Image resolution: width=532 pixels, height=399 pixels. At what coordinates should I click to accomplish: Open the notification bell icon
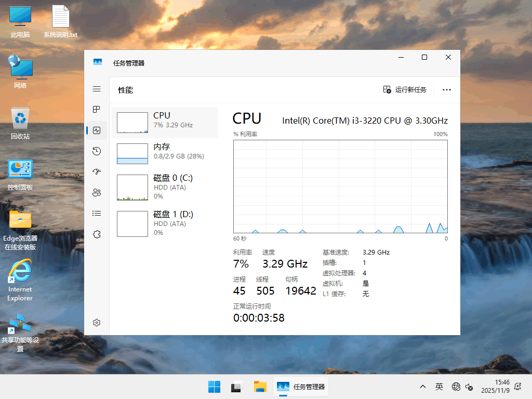click(x=518, y=387)
